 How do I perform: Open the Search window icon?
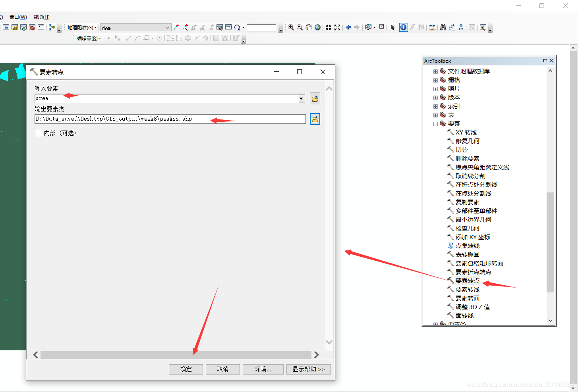[x=23, y=27]
